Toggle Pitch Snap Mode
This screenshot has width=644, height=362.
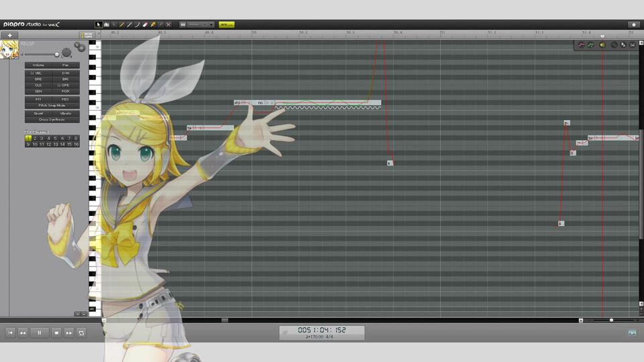tap(52, 105)
